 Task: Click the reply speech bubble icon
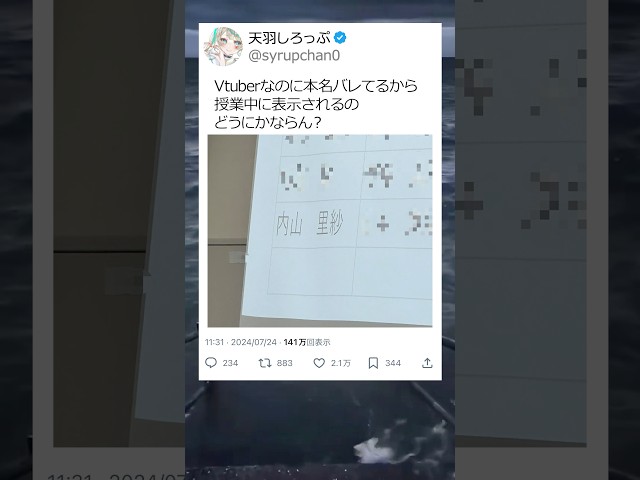pyautogui.click(x=211, y=363)
